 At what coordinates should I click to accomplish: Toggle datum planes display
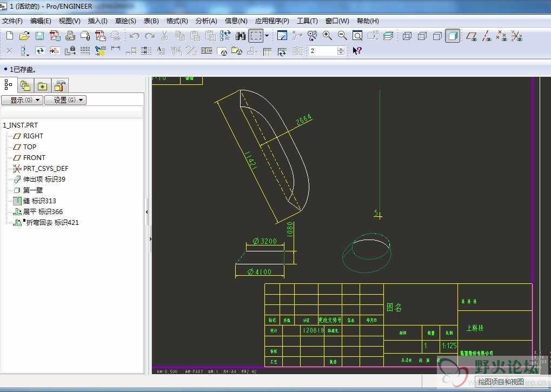click(x=472, y=36)
